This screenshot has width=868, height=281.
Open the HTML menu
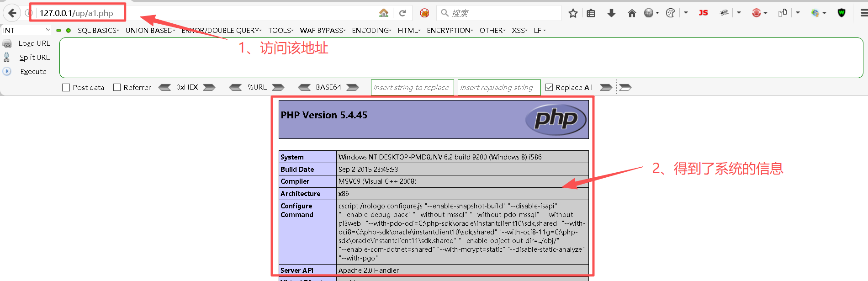[x=409, y=30]
